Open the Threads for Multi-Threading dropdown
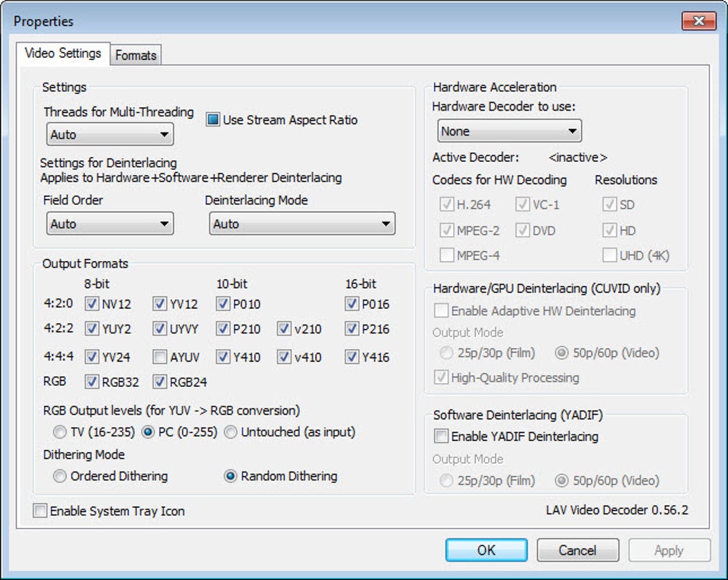The height and width of the screenshot is (580, 728). (x=110, y=135)
